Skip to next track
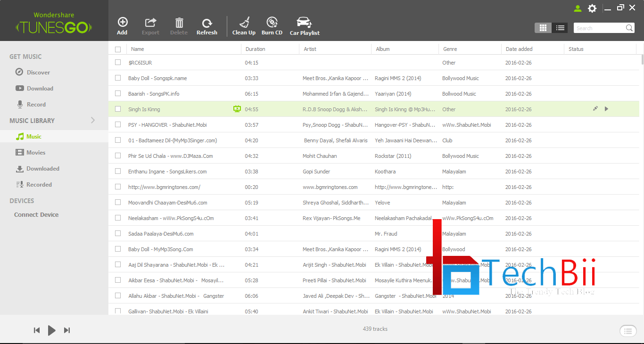This screenshot has width=644, height=344. (67, 330)
